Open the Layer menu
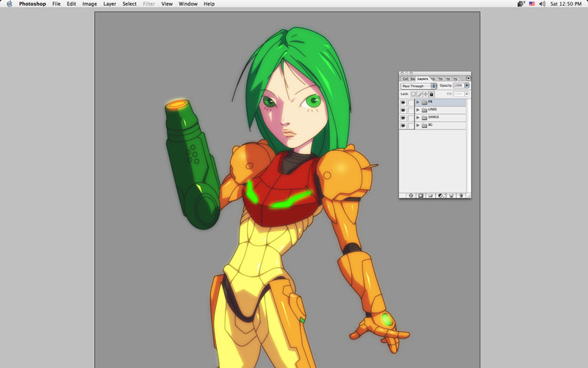 point(110,4)
